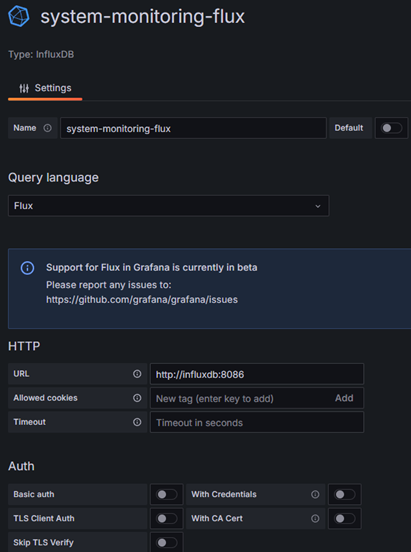
Task: Click the Please report any issues to text
Action: click(x=108, y=284)
